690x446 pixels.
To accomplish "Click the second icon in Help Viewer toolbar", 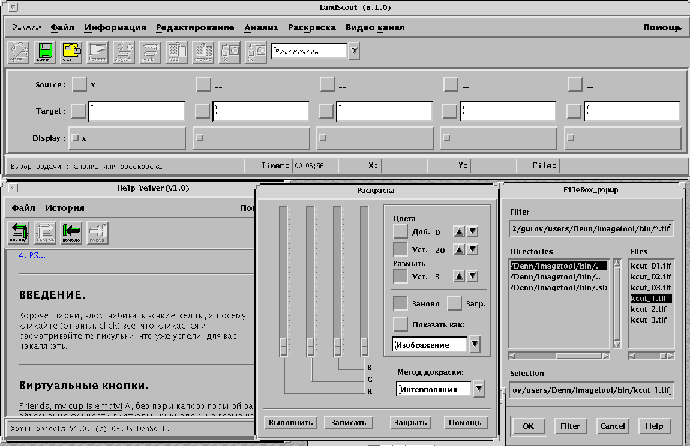I will 45,233.
